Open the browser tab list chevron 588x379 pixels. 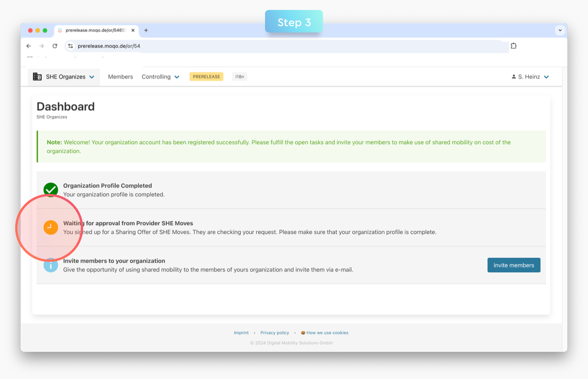click(560, 30)
